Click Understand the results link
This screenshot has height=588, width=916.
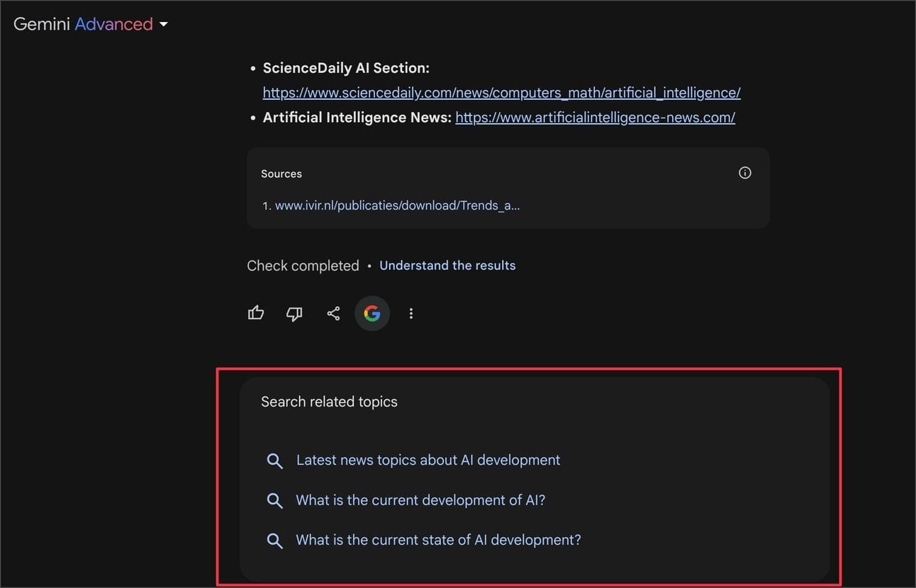click(x=447, y=266)
